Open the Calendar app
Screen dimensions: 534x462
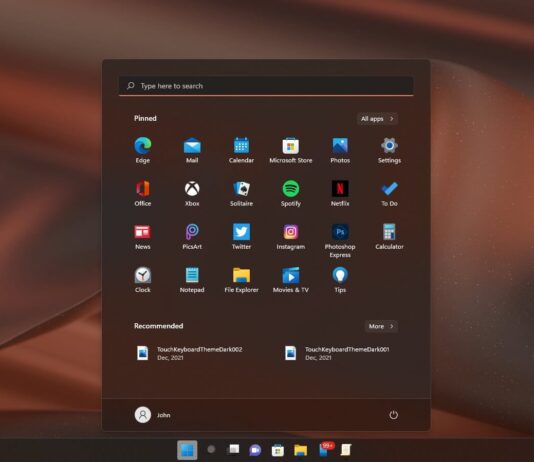point(241,150)
